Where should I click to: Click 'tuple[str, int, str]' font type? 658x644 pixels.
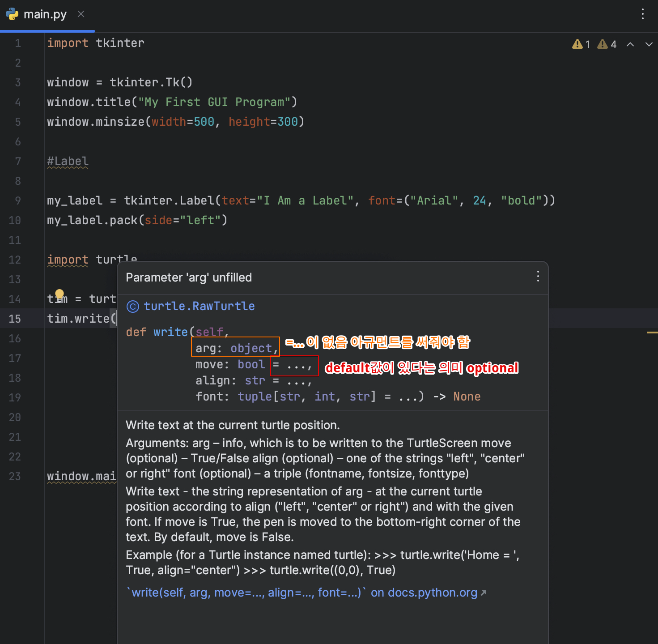click(x=307, y=397)
